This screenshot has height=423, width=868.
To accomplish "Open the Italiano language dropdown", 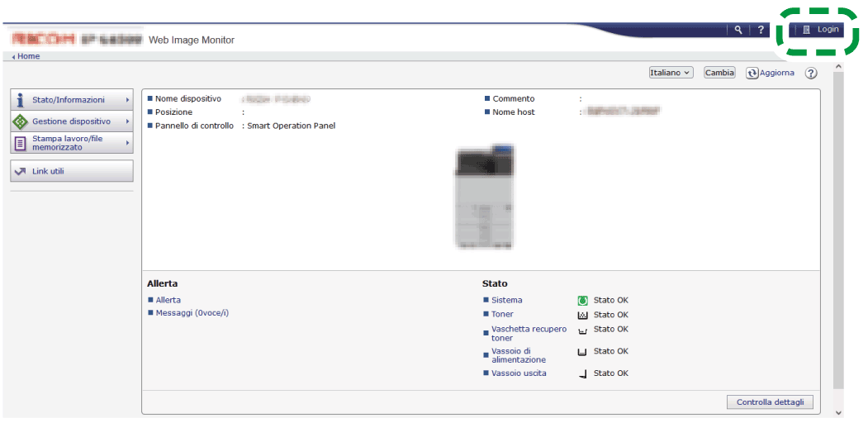I will (x=671, y=73).
